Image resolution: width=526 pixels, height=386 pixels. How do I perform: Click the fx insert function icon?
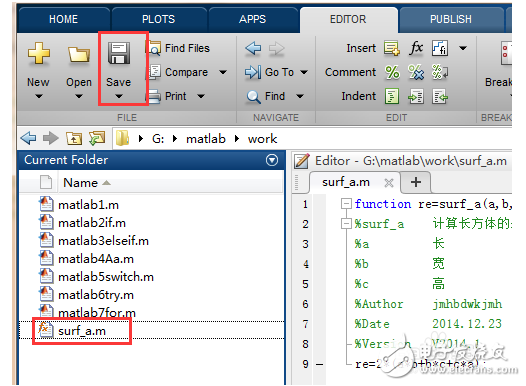pyautogui.click(x=416, y=48)
